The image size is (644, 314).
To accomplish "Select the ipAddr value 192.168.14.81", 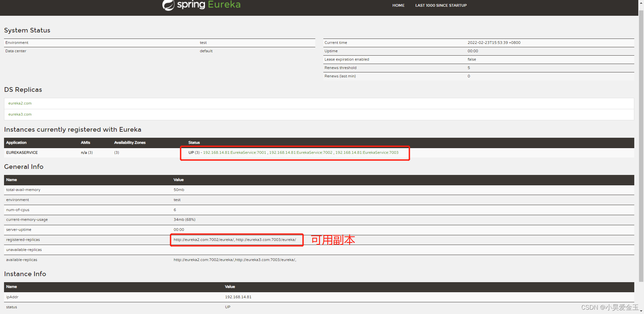I will point(238,297).
